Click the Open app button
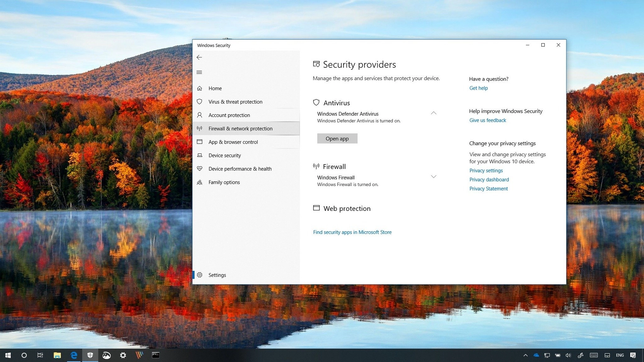Viewport: 644px width, 362px height. click(337, 139)
